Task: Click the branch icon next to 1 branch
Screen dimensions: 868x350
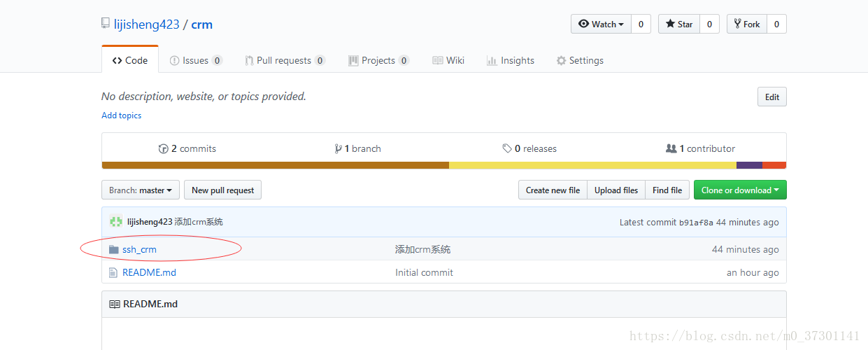Action: click(x=338, y=148)
